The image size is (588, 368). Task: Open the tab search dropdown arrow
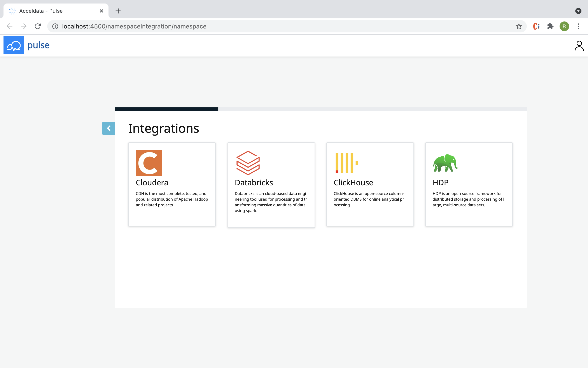(578, 11)
